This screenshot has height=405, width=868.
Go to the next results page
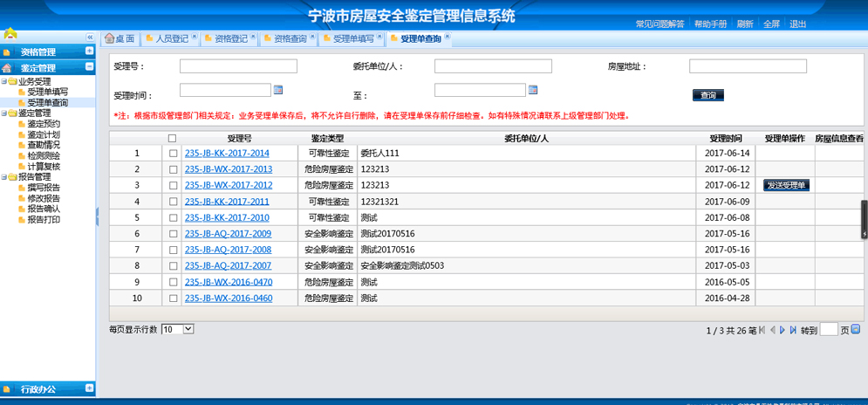click(783, 330)
